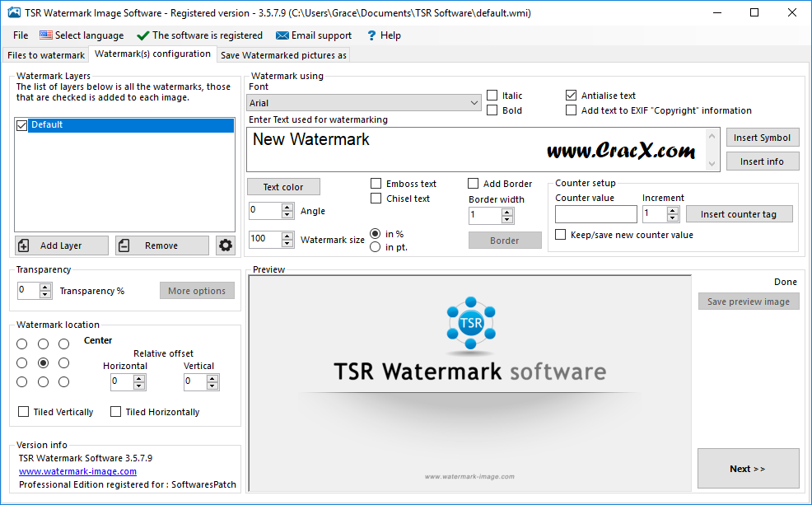The height and width of the screenshot is (505, 812).
Task: Click the "TSR Watermark Software 3.5.7.9" version text
Action: tap(86, 458)
